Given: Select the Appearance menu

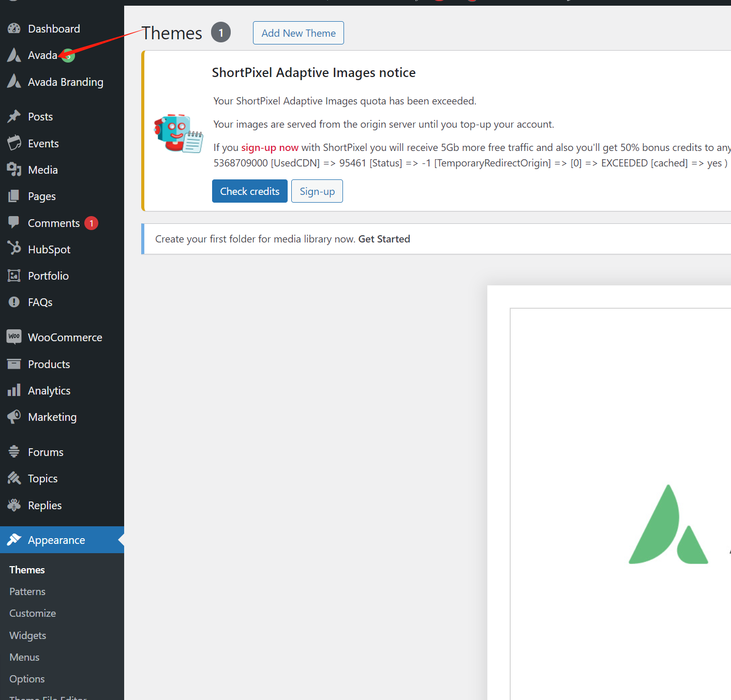Looking at the screenshot, I should pos(62,540).
